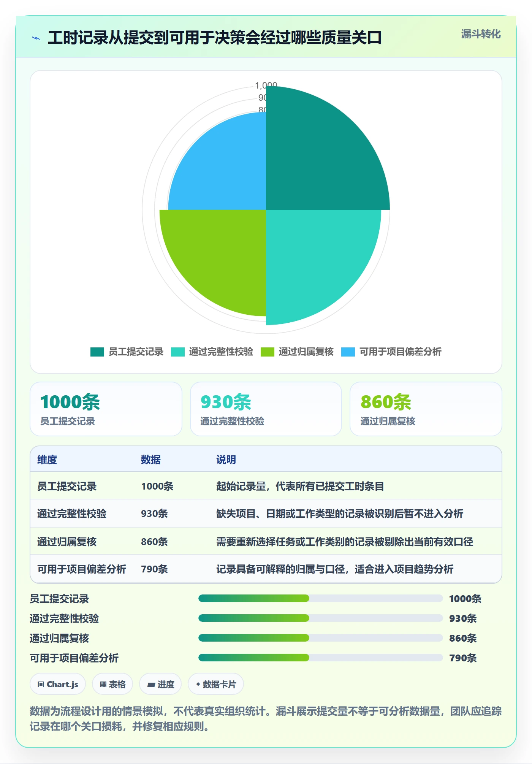Click the 表格 tag chip
This screenshot has height=764, width=532.
point(112,684)
